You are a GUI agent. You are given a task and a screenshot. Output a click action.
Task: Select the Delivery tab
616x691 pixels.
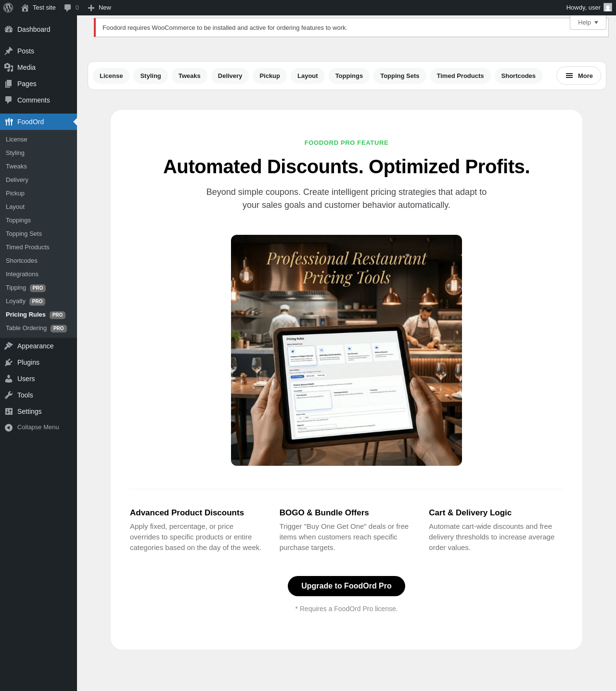pyautogui.click(x=230, y=76)
